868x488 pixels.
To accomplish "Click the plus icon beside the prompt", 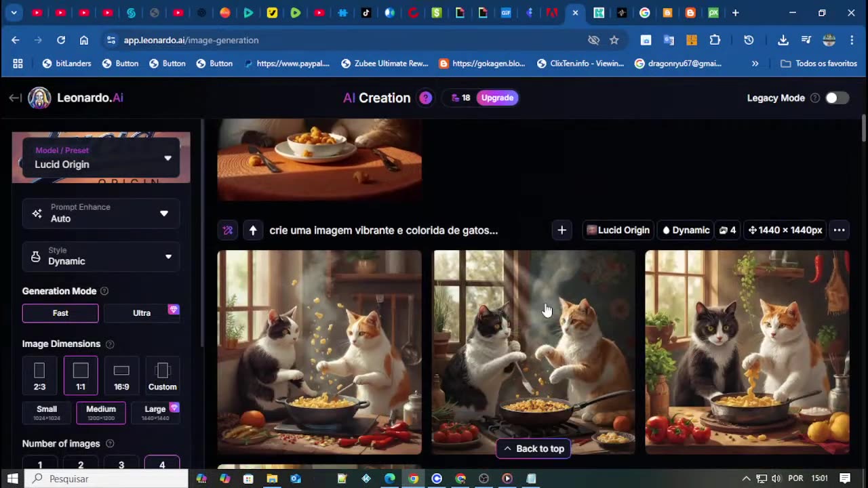I will 561,230.
